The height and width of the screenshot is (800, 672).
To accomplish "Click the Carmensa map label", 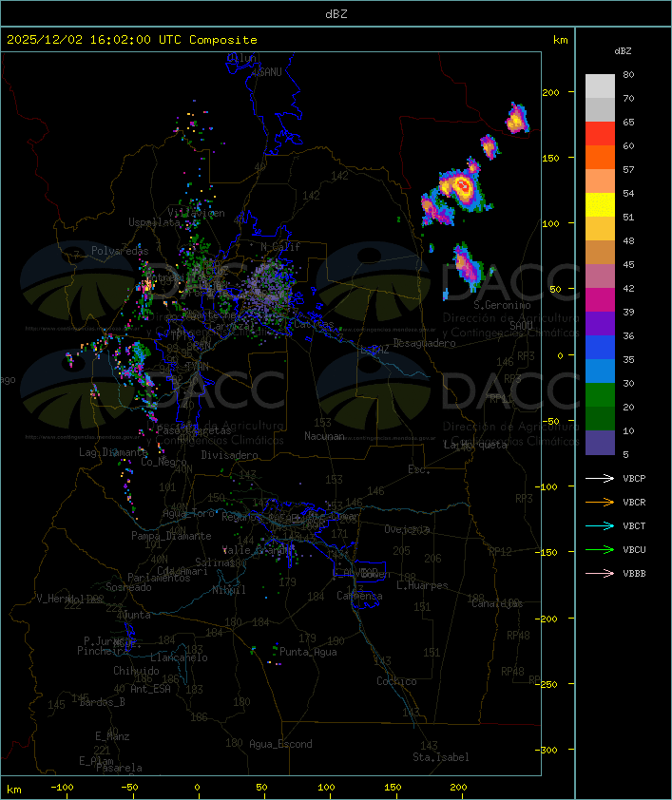I will pos(359,596).
